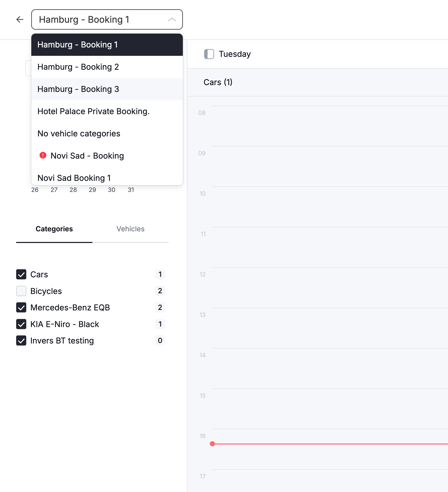Disable Invers BT testing checkbox
The width and height of the screenshot is (448, 492).
coord(21,340)
